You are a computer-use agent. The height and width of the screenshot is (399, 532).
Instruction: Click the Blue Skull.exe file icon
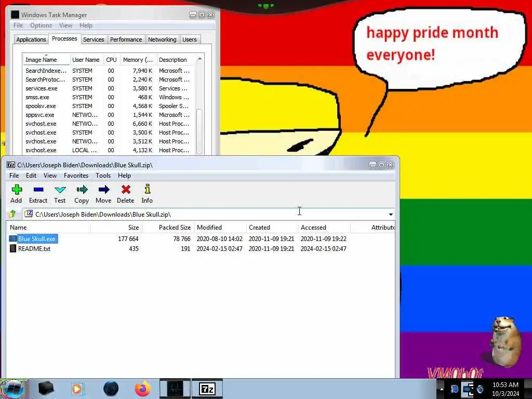coord(12,239)
